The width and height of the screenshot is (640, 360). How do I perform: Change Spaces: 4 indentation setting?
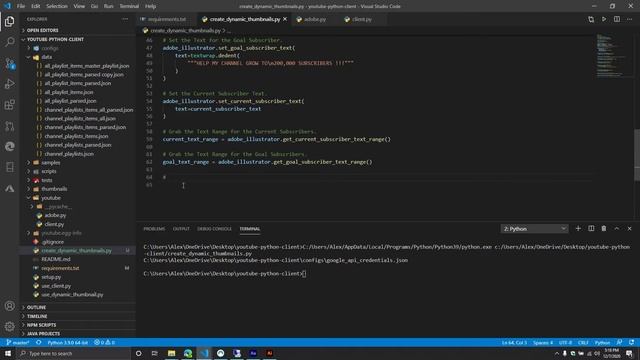click(x=543, y=342)
